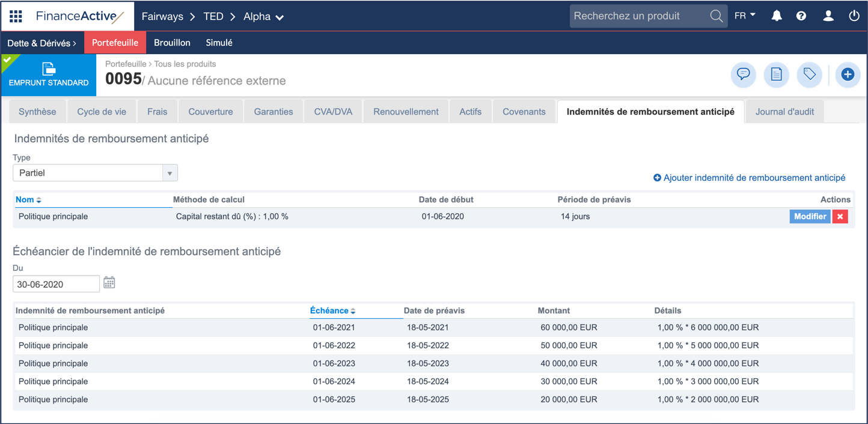Click the tag label icon
Image resolution: width=868 pixels, height=424 pixels.
click(809, 74)
